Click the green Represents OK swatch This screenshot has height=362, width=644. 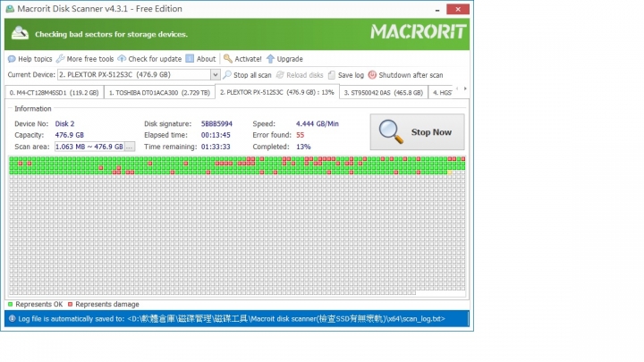tap(10, 304)
